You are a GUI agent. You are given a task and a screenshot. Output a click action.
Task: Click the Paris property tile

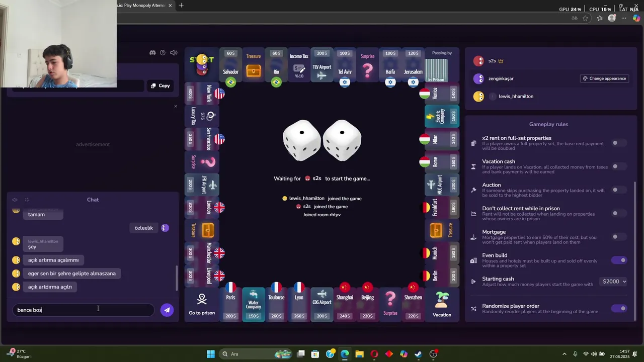tap(230, 305)
